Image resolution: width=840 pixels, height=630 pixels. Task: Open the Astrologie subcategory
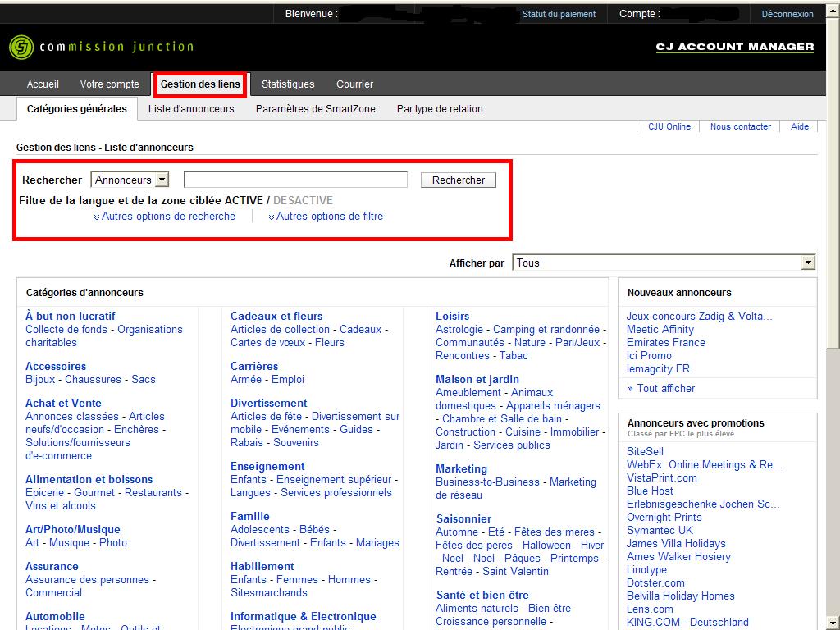tap(459, 330)
